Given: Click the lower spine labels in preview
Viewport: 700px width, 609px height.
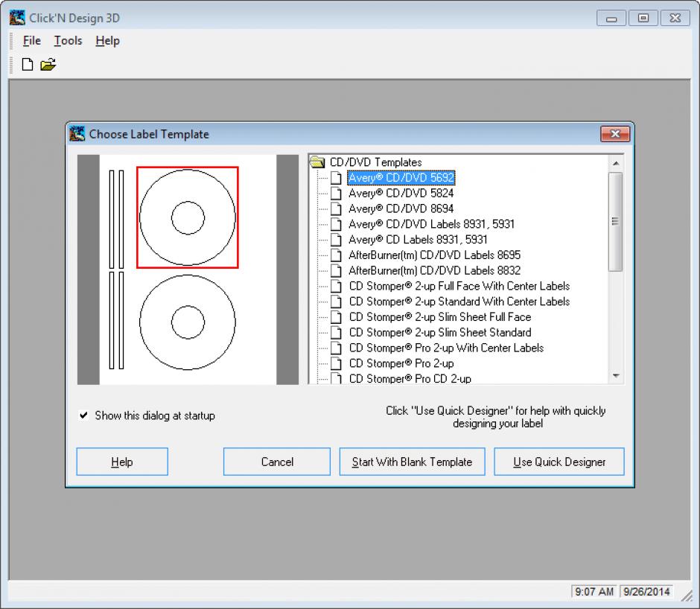Looking at the screenshot, I should point(116,320).
